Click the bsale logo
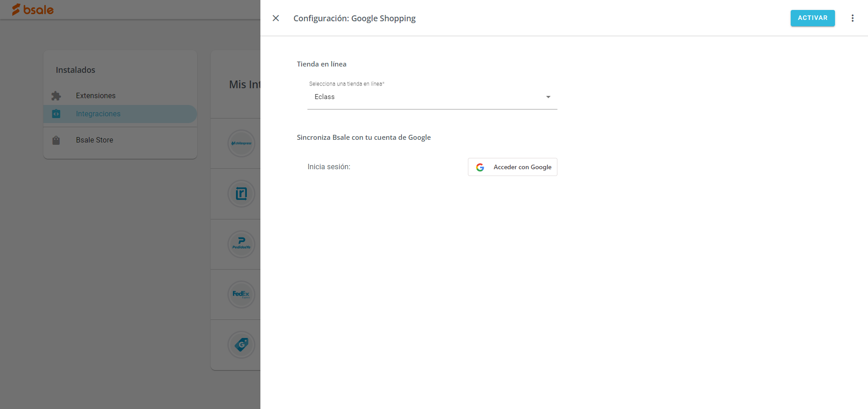868x409 pixels. (x=33, y=10)
